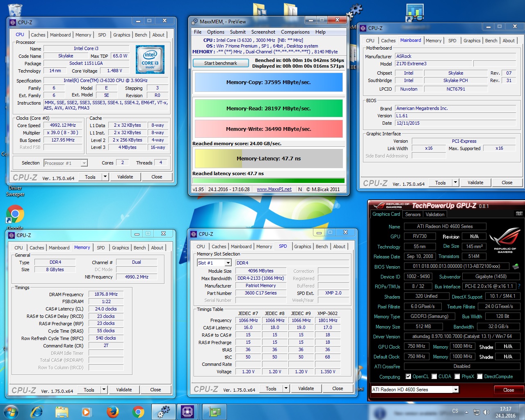Open Bench tab in CPU-Z Motherboard window
Image resolution: width=525 pixels, height=420 pixels.
[x=491, y=41]
